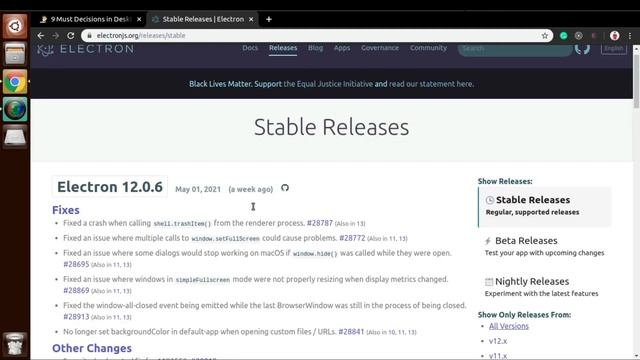Click the 'Other Changes' heading
The width and height of the screenshot is (640, 360).
coord(92,348)
